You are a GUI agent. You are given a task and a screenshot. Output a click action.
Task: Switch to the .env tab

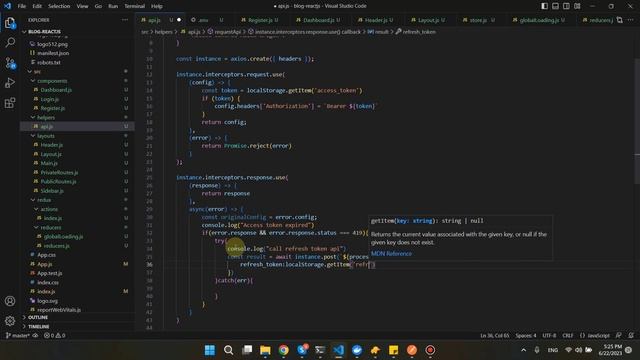click(207, 20)
